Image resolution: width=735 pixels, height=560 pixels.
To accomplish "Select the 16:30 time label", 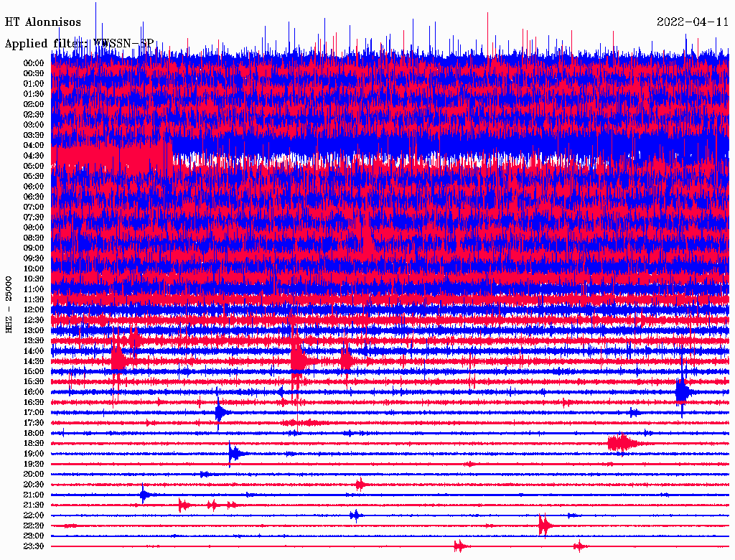I will [x=34, y=403].
